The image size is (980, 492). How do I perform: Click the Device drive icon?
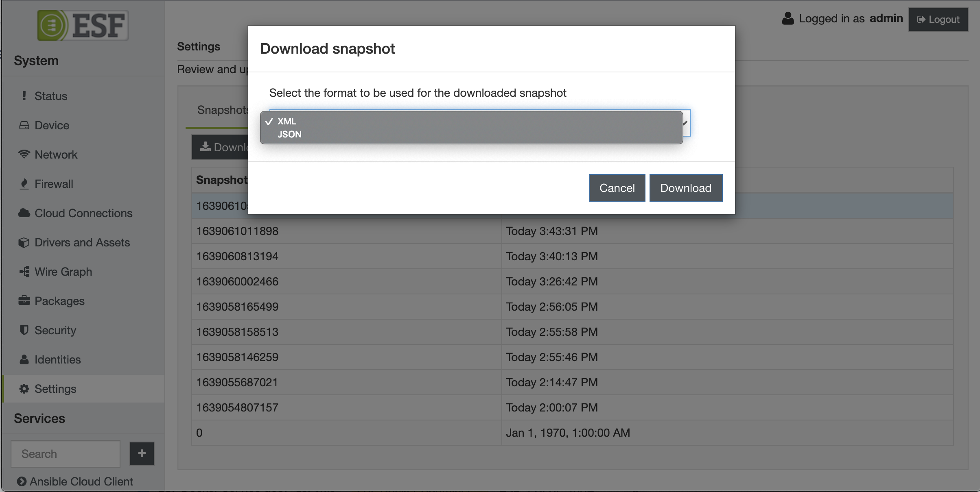[x=24, y=125]
